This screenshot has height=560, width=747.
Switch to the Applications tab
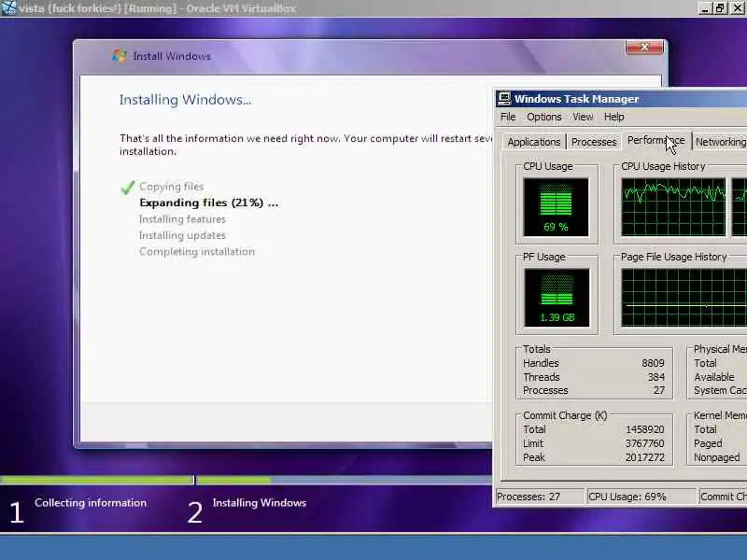(x=533, y=142)
